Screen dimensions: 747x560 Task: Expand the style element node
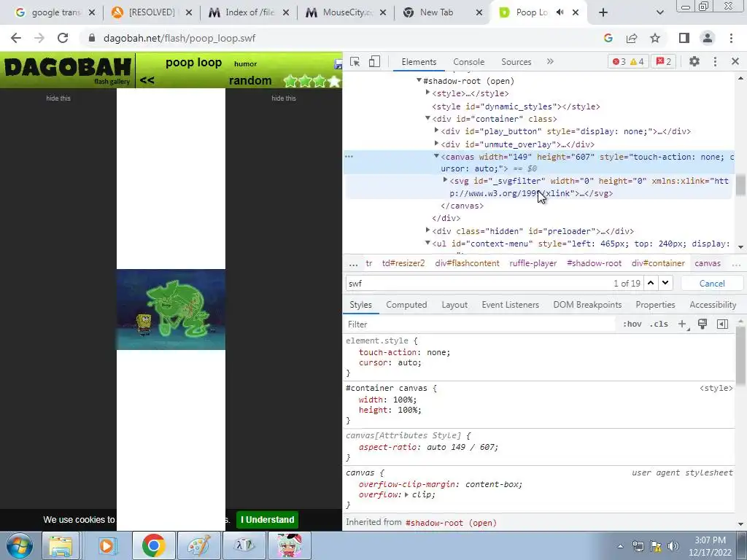click(427, 93)
